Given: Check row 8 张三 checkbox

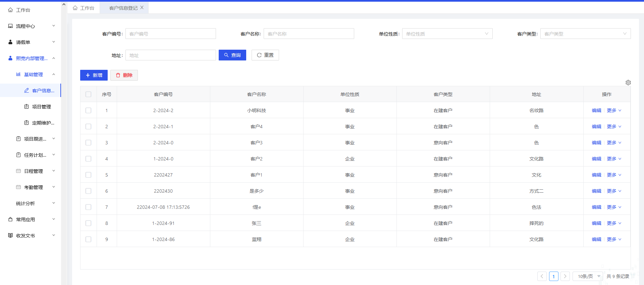Looking at the screenshot, I should click(89, 223).
